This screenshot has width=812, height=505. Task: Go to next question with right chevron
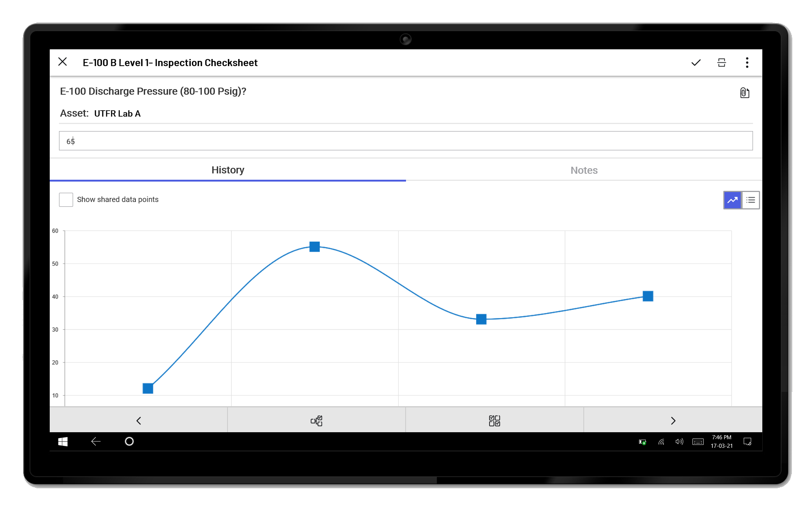click(673, 421)
